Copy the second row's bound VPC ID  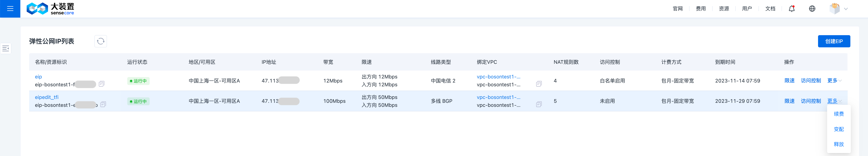pyautogui.click(x=539, y=105)
